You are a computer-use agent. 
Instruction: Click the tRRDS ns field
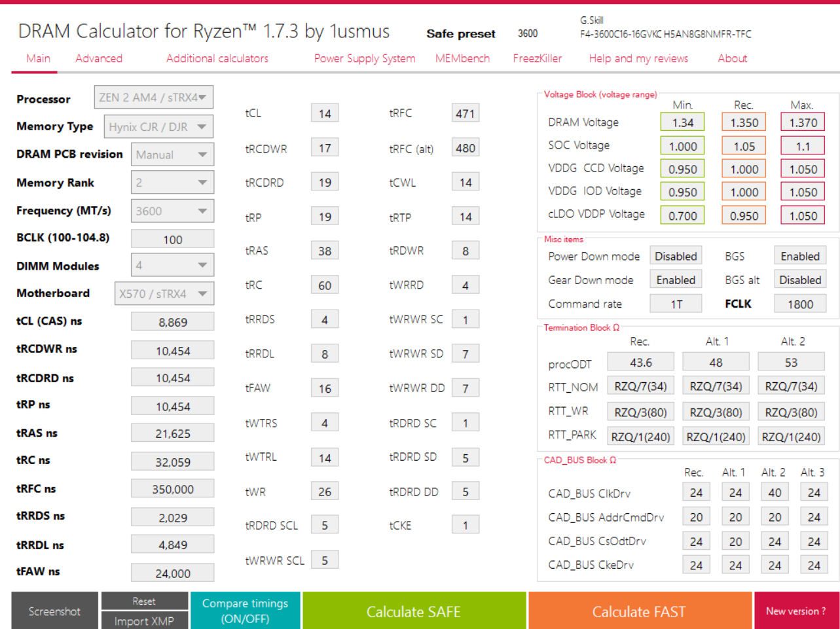click(172, 517)
